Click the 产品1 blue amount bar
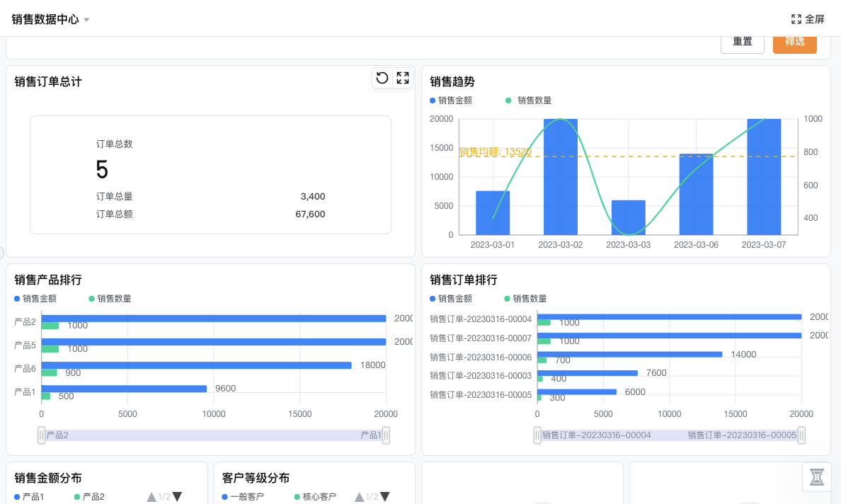 (x=124, y=389)
